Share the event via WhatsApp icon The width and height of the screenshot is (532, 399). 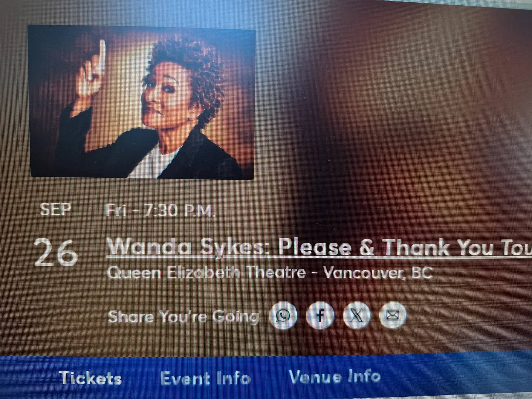tap(283, 316)
